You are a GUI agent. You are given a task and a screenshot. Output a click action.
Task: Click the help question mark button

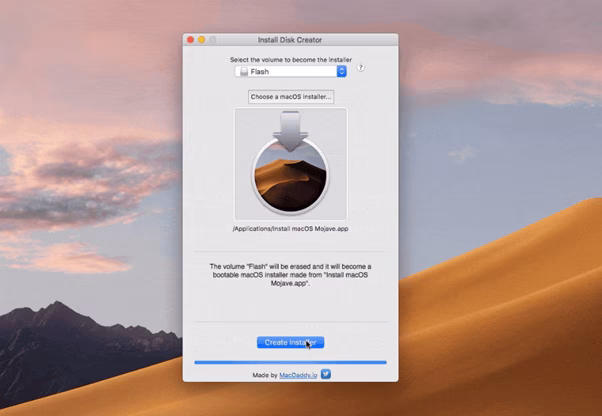360,68
